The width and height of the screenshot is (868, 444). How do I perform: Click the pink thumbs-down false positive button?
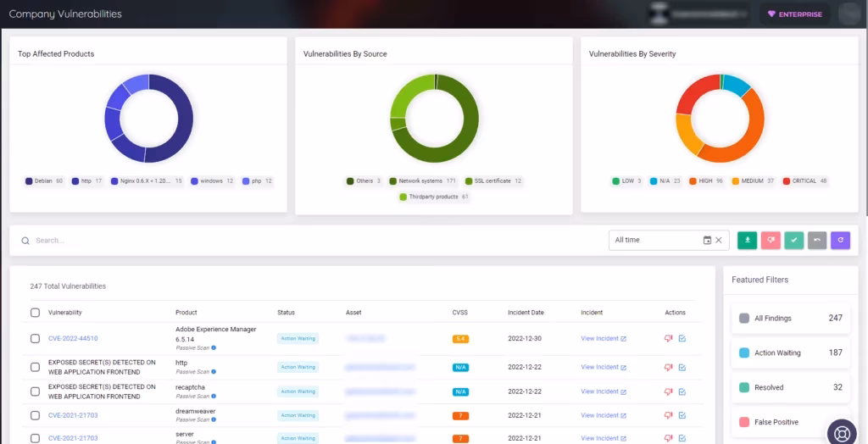(x=771, y=241)
